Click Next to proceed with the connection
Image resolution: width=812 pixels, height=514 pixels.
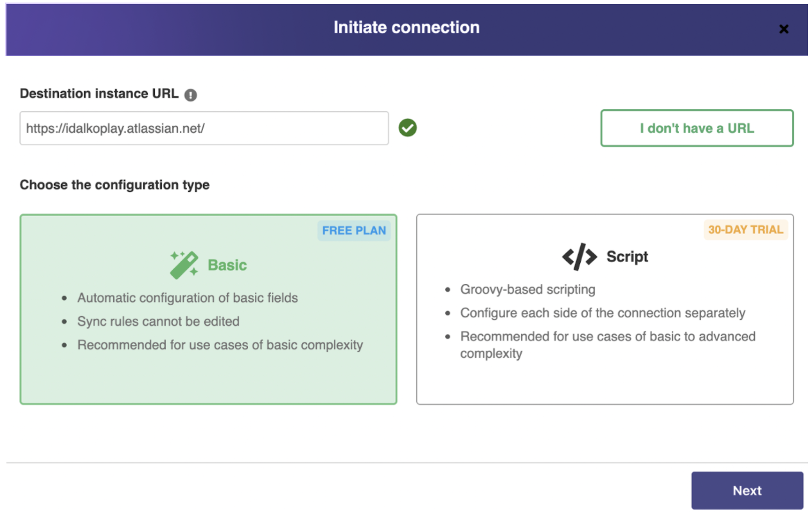pos(747,490)
